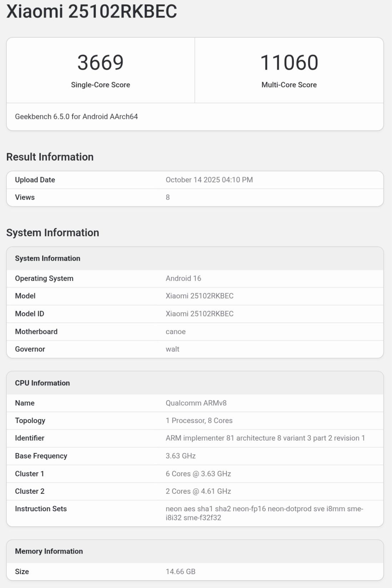
Task: Click the CPU Information table header
Action: click(x=42, y=383)
